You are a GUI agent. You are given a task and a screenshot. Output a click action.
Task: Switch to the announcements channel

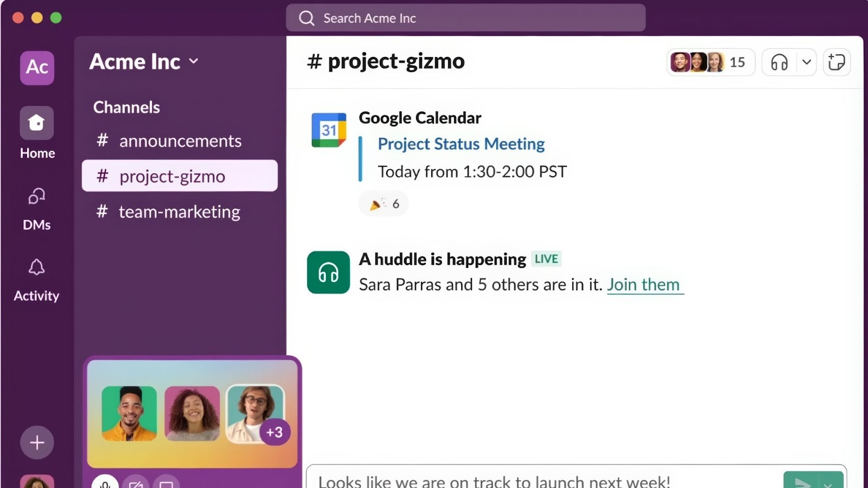tap(180, 141)
